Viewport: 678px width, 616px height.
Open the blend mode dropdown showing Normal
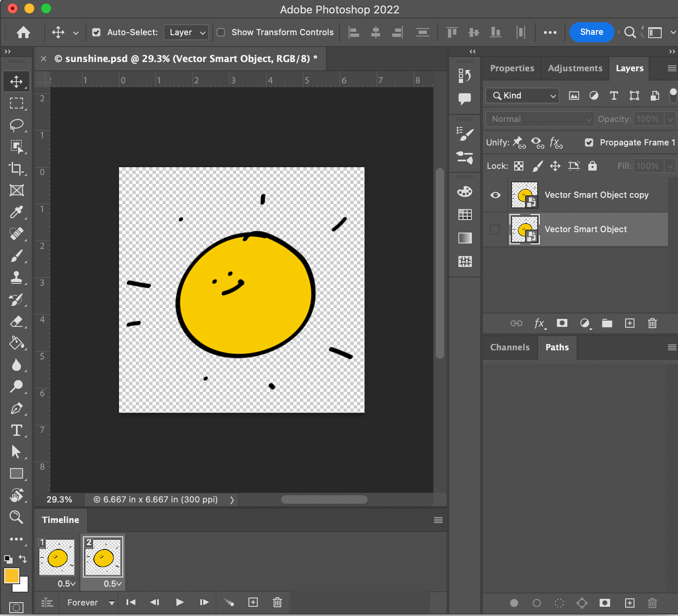pyautogui.click(x=540, y=119)
